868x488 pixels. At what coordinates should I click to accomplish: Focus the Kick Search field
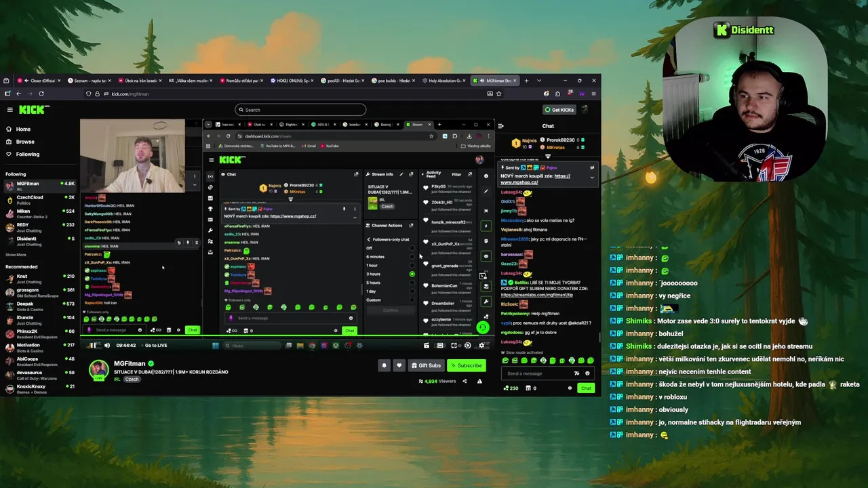pos(300,110)
